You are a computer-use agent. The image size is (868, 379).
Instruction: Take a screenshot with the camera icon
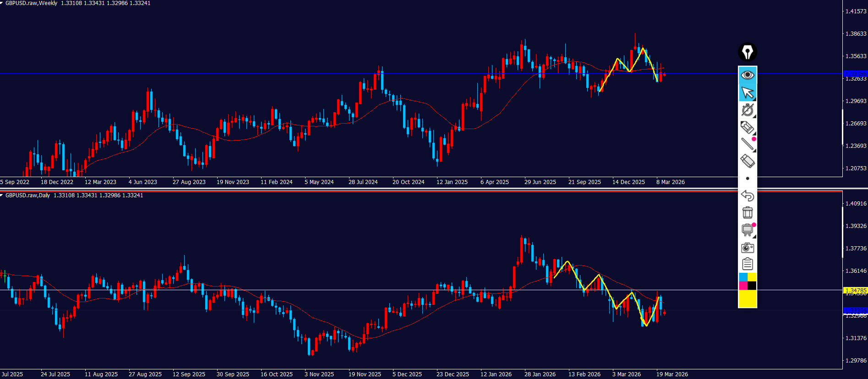coord(747,248)
